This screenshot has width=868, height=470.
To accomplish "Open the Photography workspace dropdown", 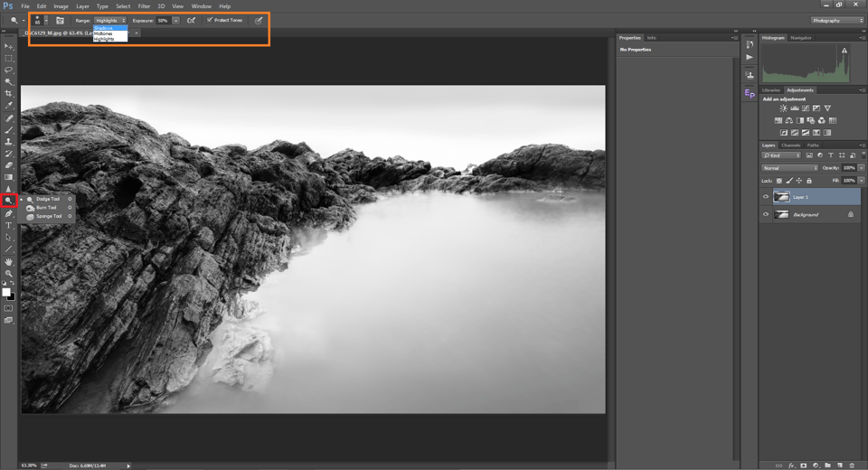I will pos(837,21).
